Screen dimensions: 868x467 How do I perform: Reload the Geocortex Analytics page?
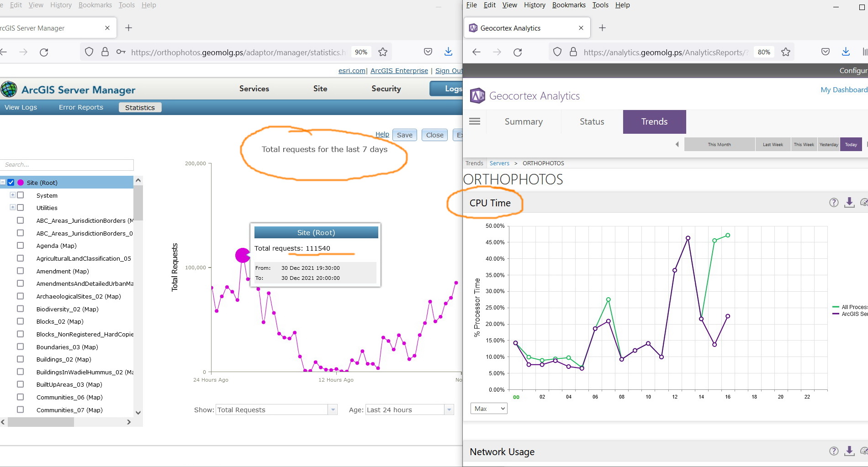click(x=518, y=52)
